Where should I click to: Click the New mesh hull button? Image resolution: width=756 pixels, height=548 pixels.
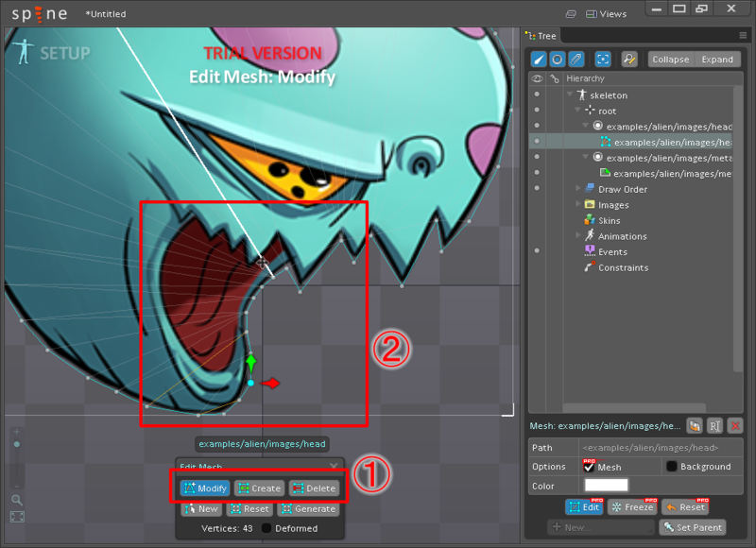pyautogui.click(x=201, y=509)
